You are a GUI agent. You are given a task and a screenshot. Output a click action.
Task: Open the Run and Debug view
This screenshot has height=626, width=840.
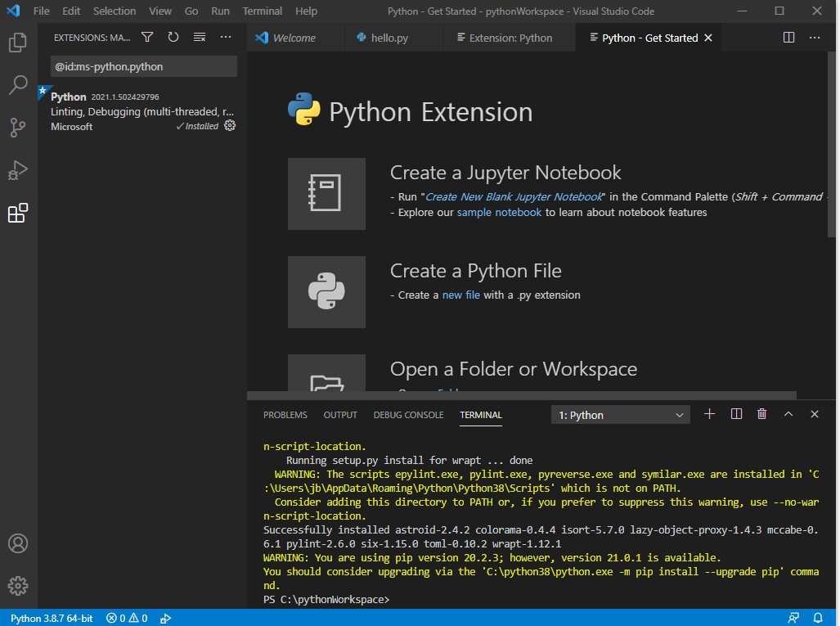coord(18,170)
